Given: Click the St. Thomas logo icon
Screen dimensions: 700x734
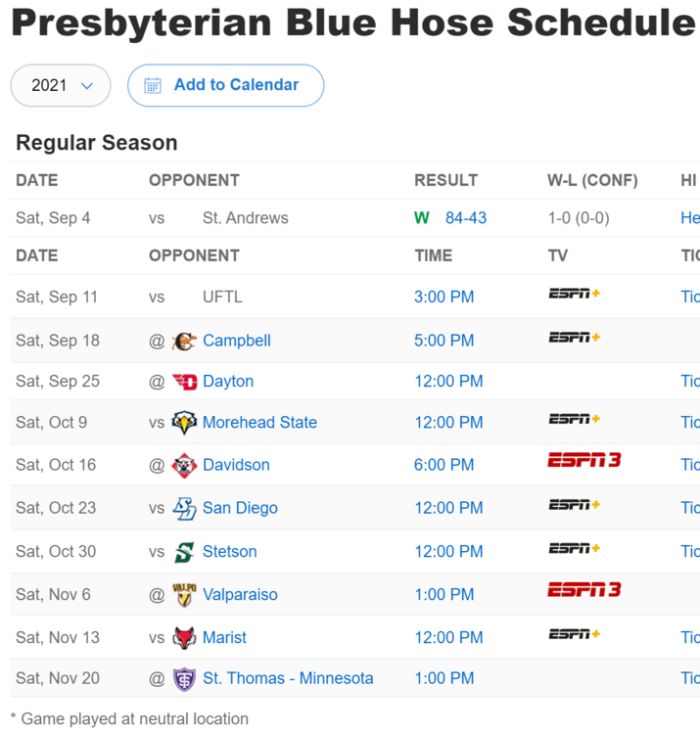Looking at the screenshot, I should click(x=184, y=678).
